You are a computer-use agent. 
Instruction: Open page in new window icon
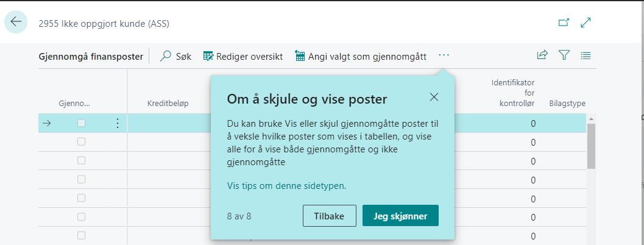(x=564, y=23)
